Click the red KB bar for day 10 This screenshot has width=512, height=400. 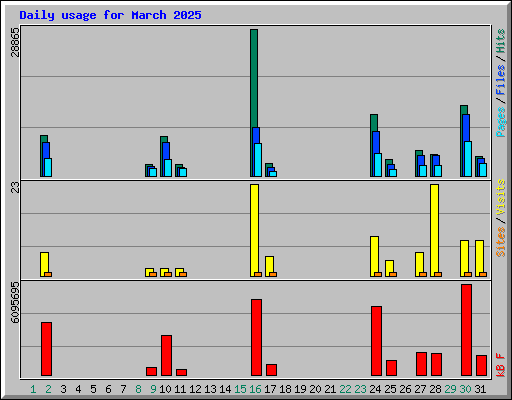166,356
